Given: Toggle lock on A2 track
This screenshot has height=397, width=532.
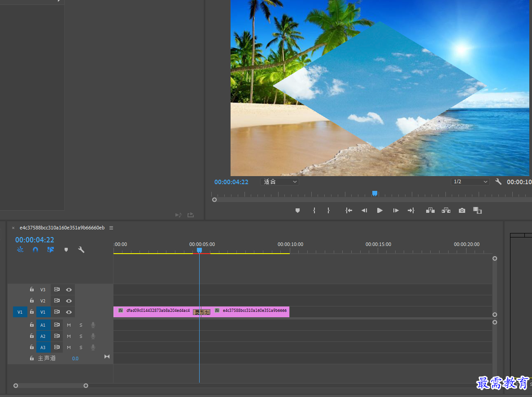Looking at the screenshot, I should coord(31,336).
